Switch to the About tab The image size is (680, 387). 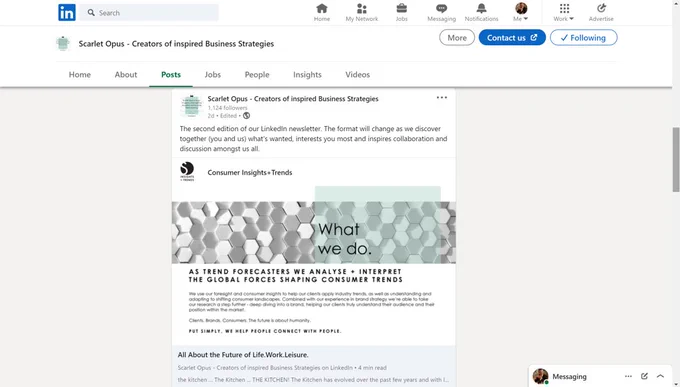pos(126,75)
